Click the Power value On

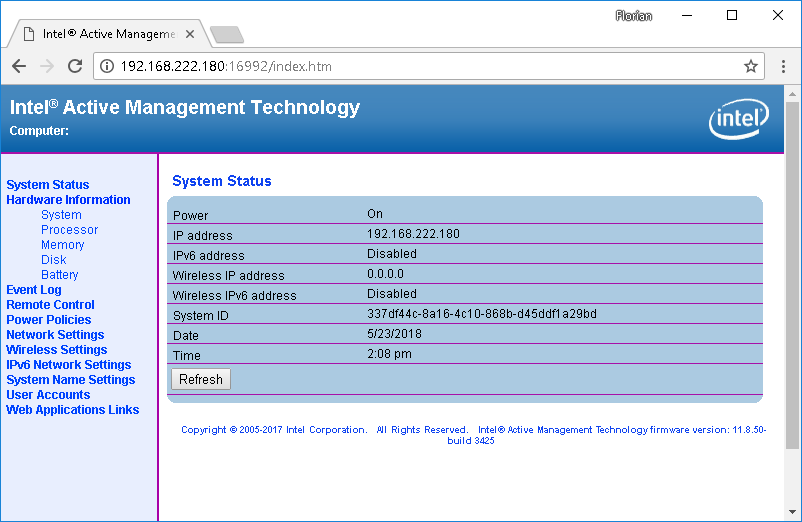tap(375, 214)
